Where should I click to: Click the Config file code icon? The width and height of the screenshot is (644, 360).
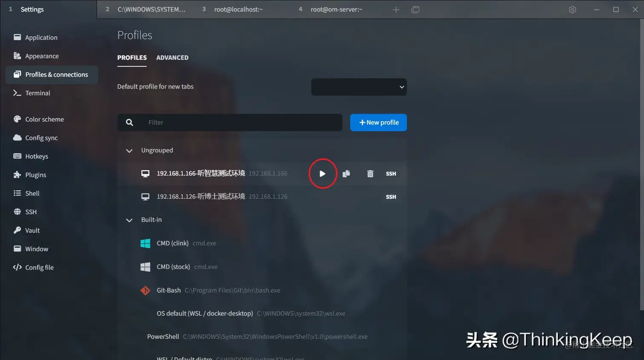17,267
